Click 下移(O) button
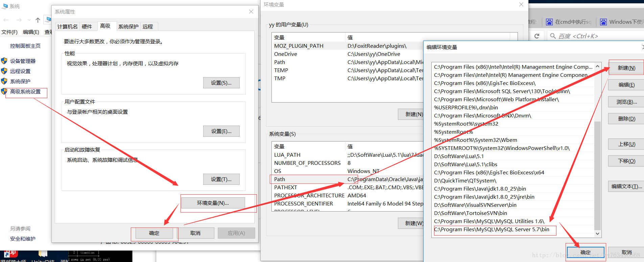Image resolution: width=644 pixels, height=262 pixels. pos(626,161)
